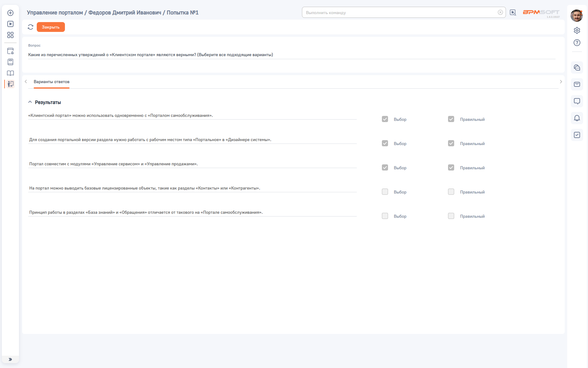This screenshot has height=368, width=588.
Task: Toggle Выбор checkbox for «База знаний» answer
Action: [x=385, y=216]
